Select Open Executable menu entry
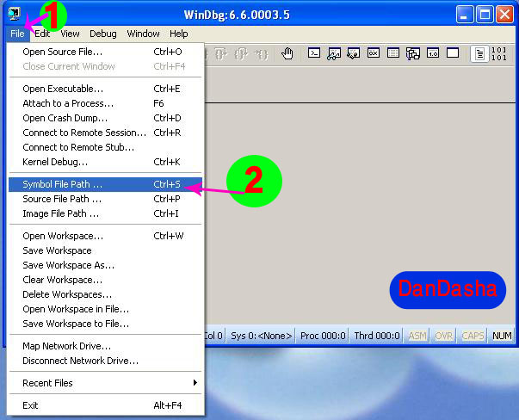Viewport: 519px width, 420px height. click(x=105, y=89)
